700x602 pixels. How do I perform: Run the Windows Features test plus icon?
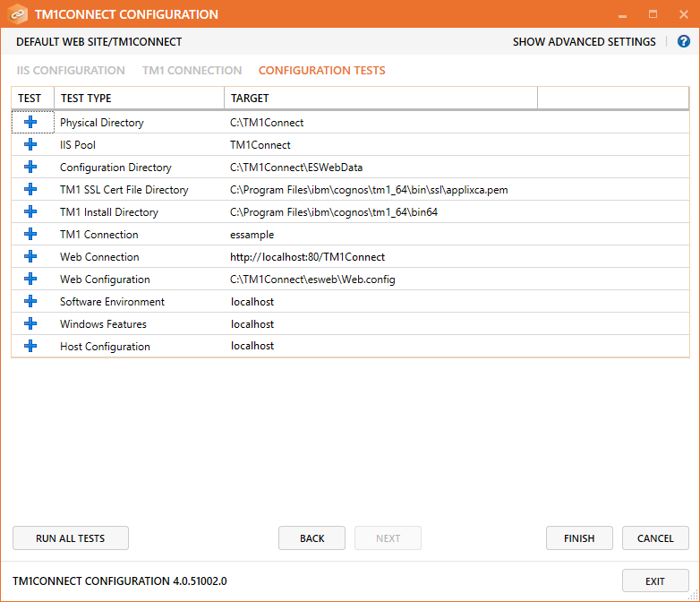[30, 323]
